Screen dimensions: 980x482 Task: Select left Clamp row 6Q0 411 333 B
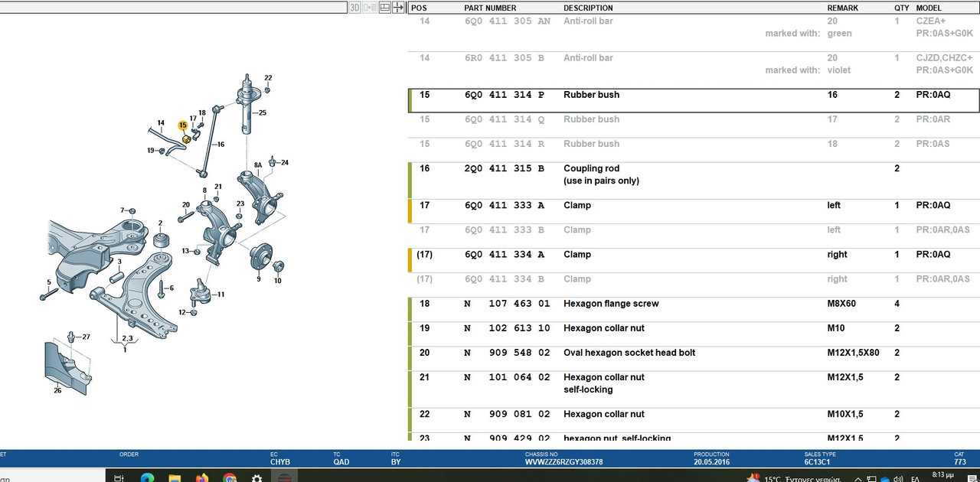694,236
